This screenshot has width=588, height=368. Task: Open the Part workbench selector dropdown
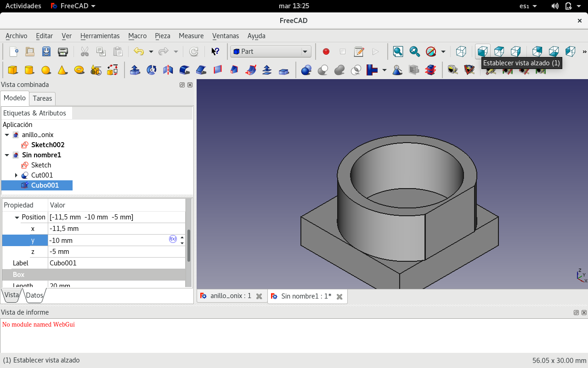[271, 52]
